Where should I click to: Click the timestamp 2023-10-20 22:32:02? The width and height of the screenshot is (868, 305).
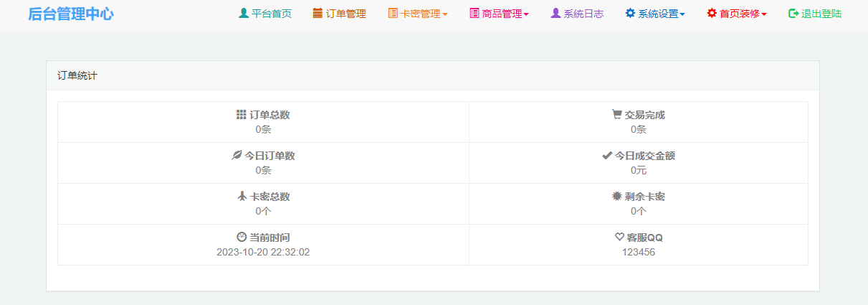[263, 252]
